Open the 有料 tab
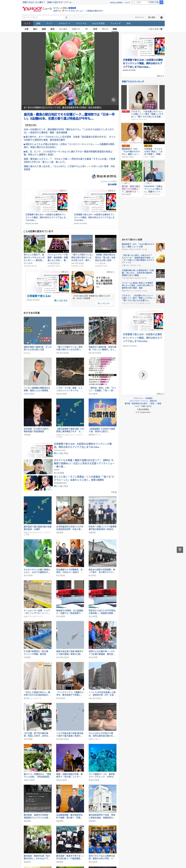186x868 pixels. click(128, 24)
